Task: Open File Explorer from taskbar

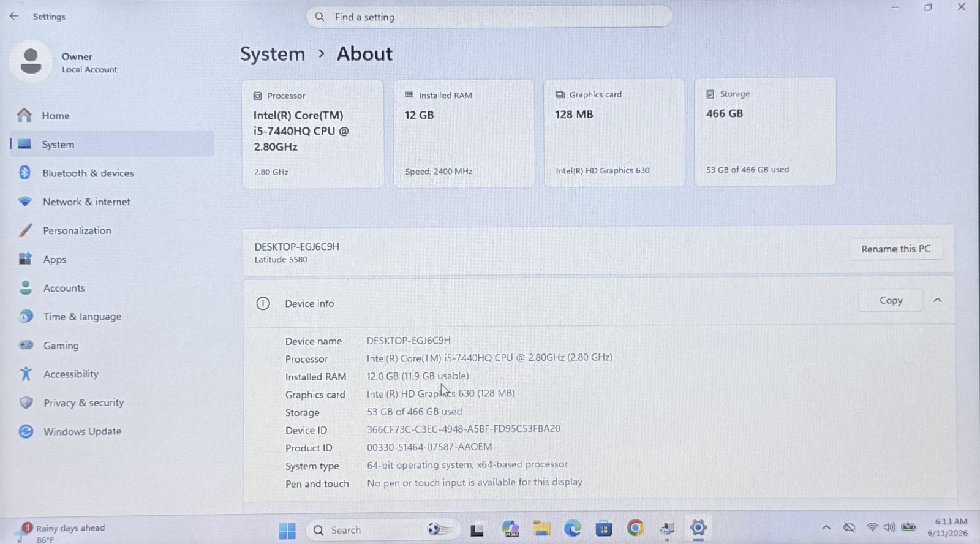Action: click(x=541, y=528)
